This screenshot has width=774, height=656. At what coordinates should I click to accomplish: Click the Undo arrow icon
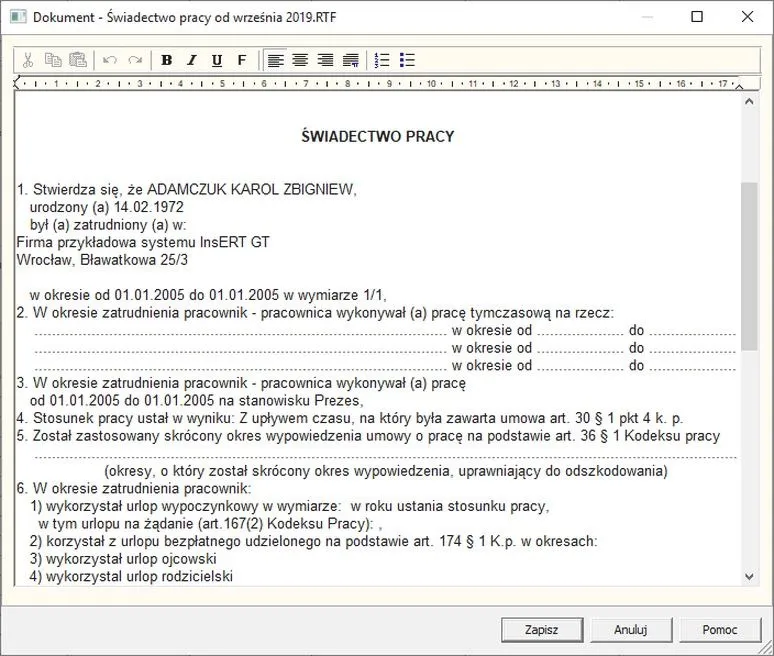(x=110, y=60)
